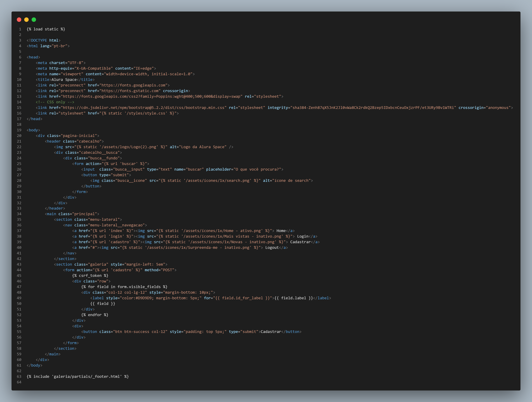The image size is (532, 402).
Task: Click the '{% load static %}' line
Action: (46, 29)
